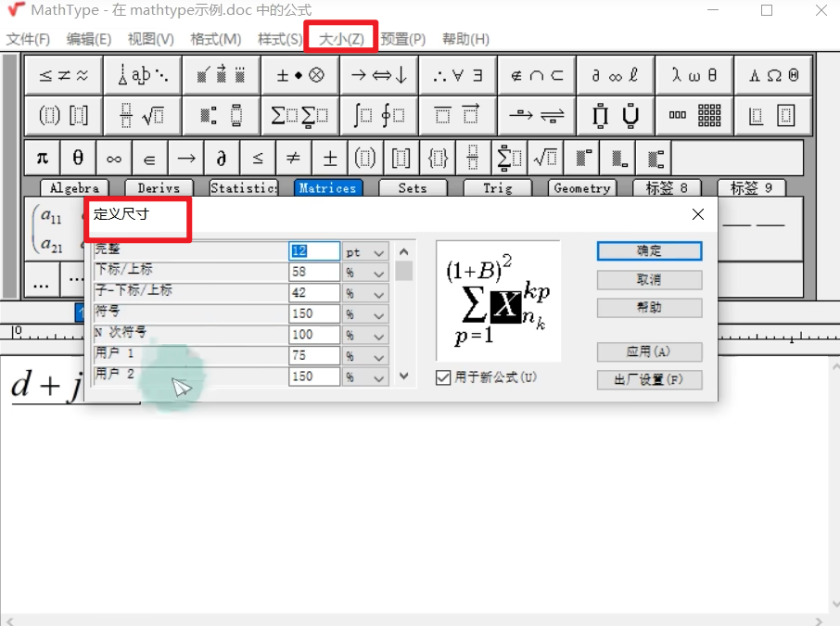Open the fence templates palette
The height and width of the screenshot is (626, 840).
(63, 115)
